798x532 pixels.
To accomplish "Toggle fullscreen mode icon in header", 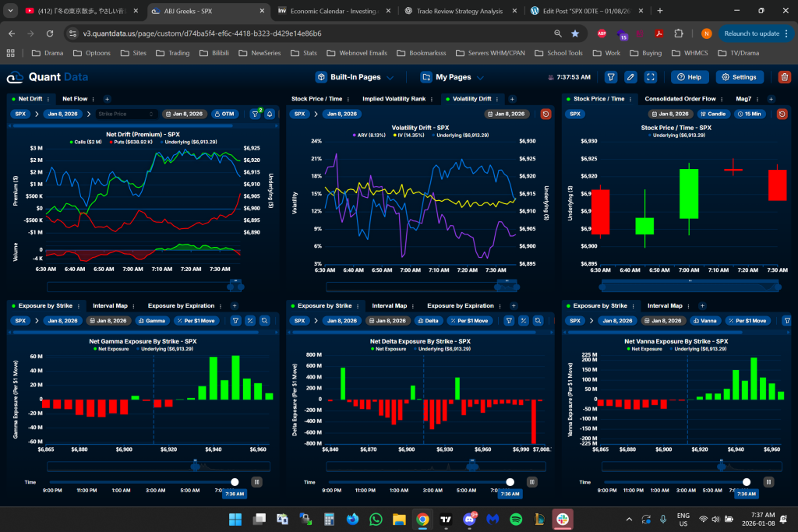I will tap(651, 77).
